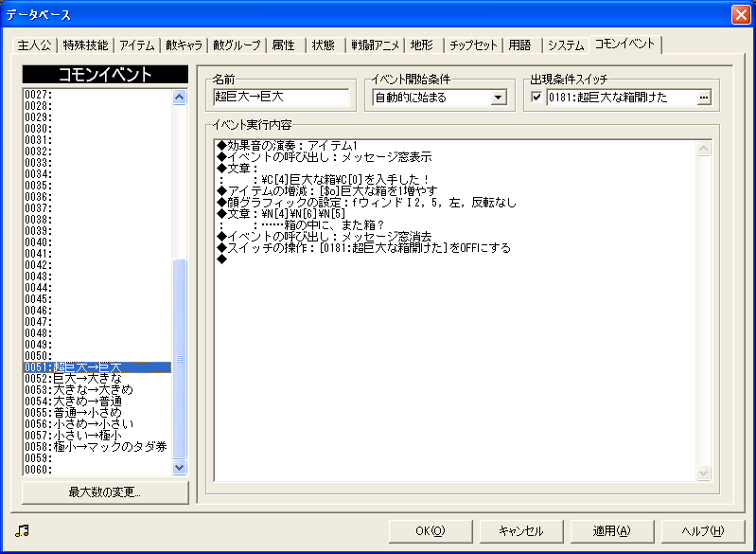Select list entry 0027:

click(x=97, y=95)
